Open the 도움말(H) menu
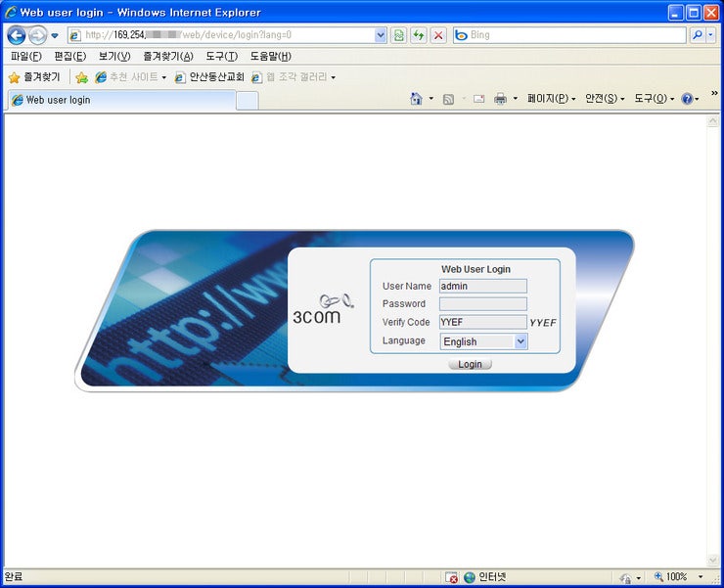The width and height of the screenshot is (724, 588). coord(271,57)
